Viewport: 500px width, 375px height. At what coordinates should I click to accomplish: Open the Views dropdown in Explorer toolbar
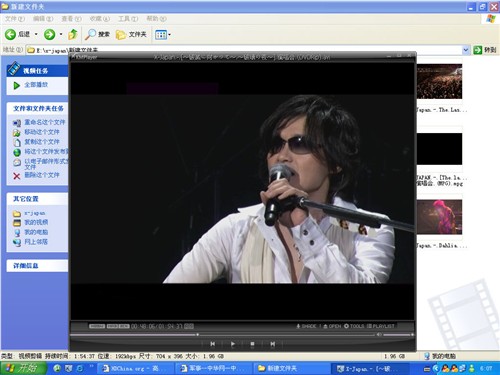[163, 34]
